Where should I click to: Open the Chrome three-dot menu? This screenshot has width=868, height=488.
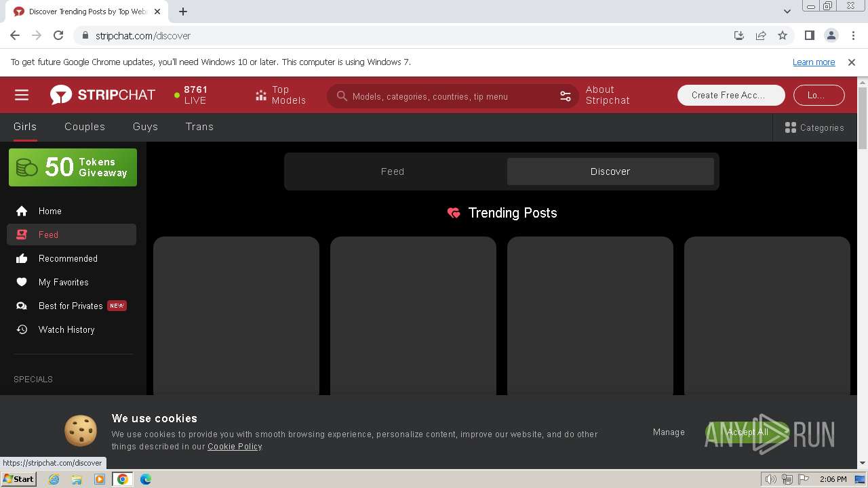tap(853, 35)
